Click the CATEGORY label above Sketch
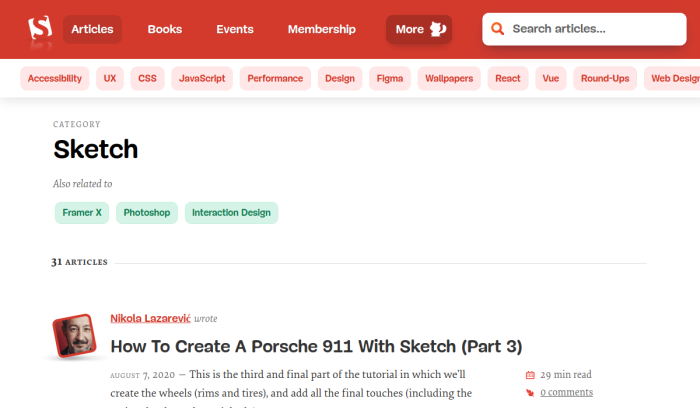Viewport: 700px width, 408px height. (77, 125)
